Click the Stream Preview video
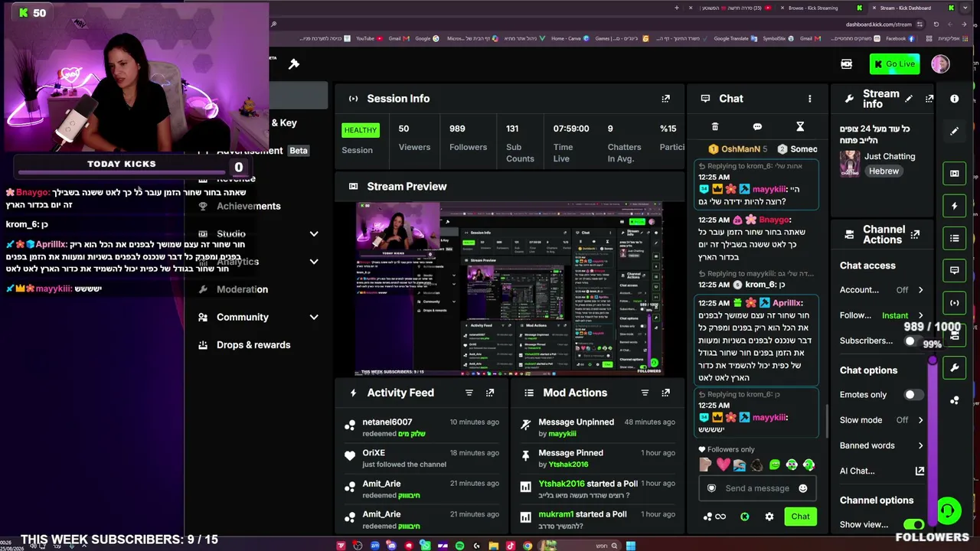 point(509,289)
